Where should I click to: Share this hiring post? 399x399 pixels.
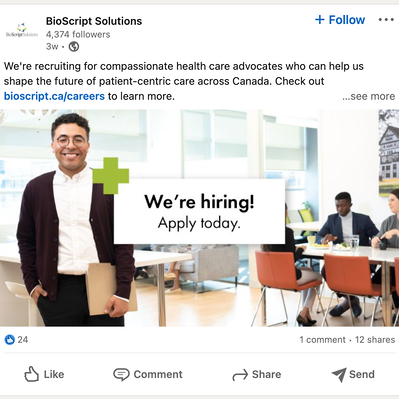(257, 374)
